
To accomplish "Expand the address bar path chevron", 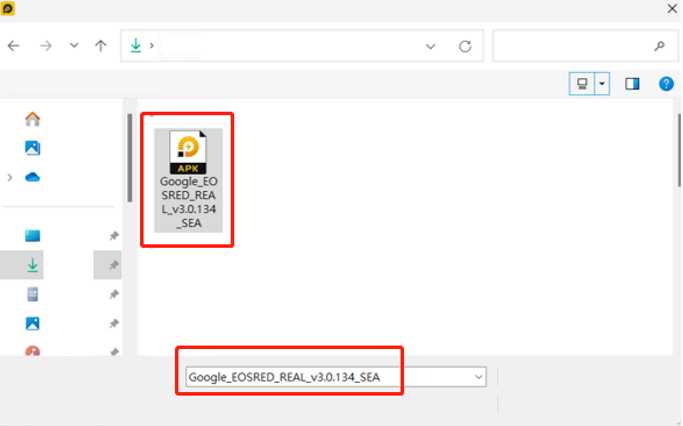I will click(152, 45).
